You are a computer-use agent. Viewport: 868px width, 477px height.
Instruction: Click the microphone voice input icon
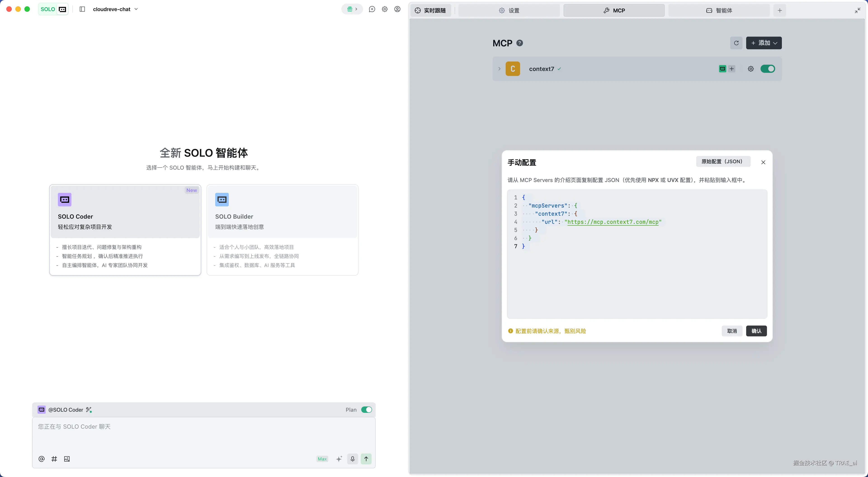(x=352, y=459)
